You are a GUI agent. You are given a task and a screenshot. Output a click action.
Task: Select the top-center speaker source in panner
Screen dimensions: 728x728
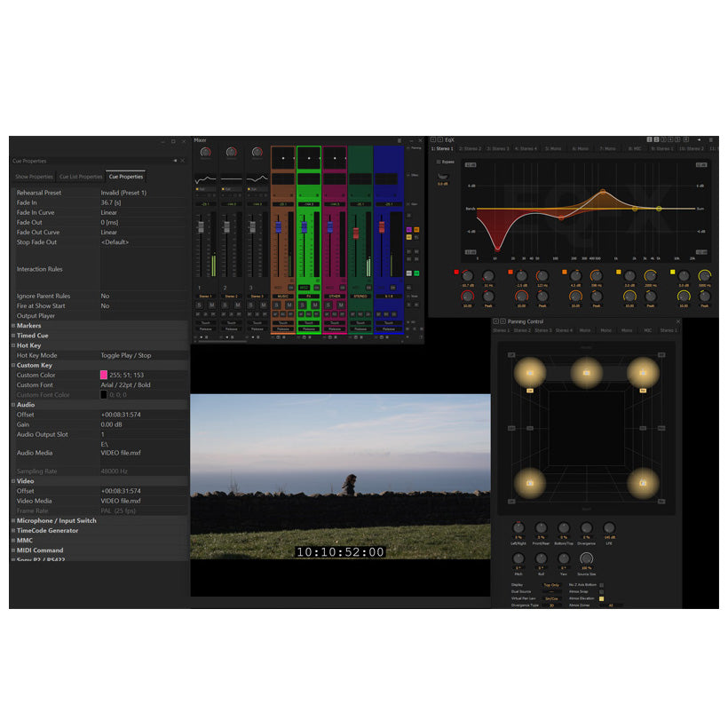pyautogui.click(x=586, y=373)
